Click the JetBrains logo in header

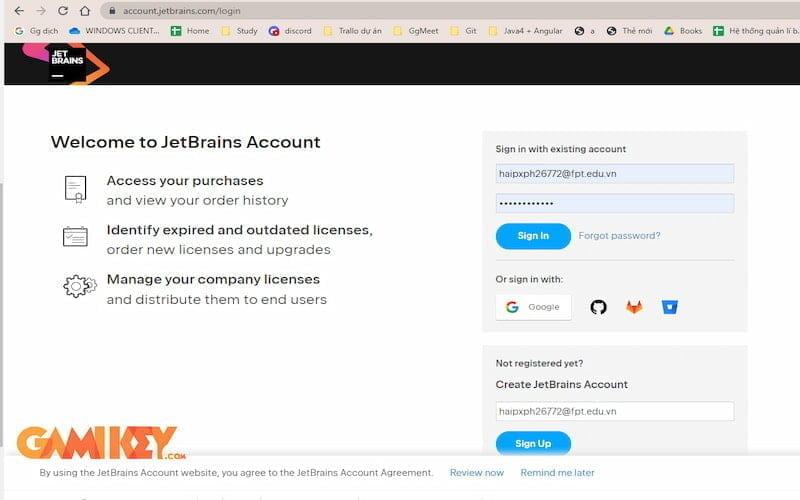(x=66, y=63)
